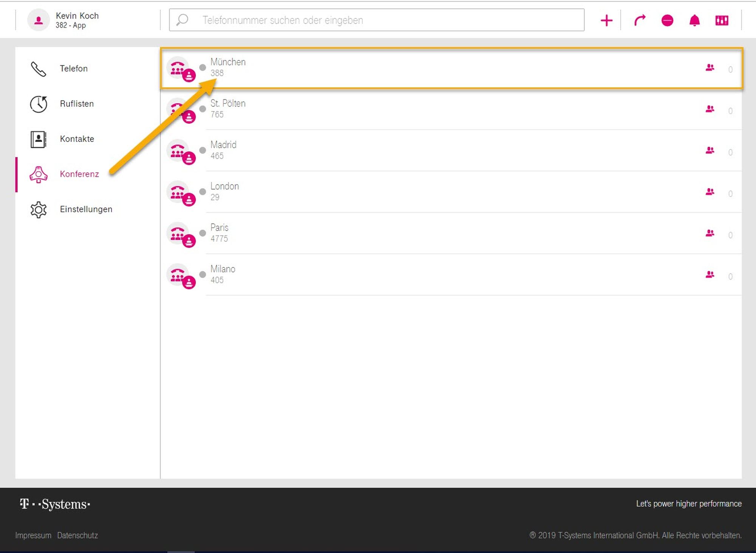Click München conference room icon
Screen dimensions: 756x553
pyautogui.click(x=178, y=68)
